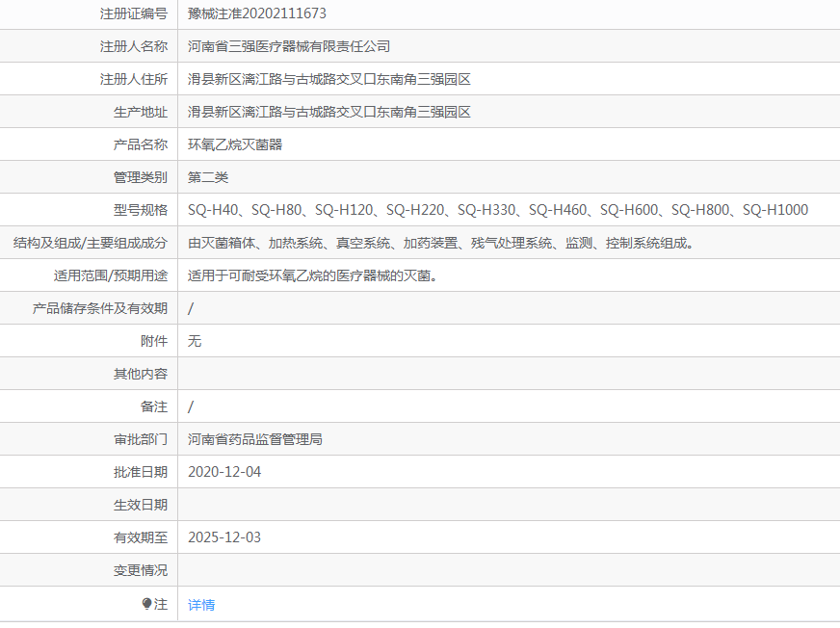840x628 pixels.
Task: Click the certificate number 豫械注准20202111673
Action: pyautogui.click(x=257, y=13)
